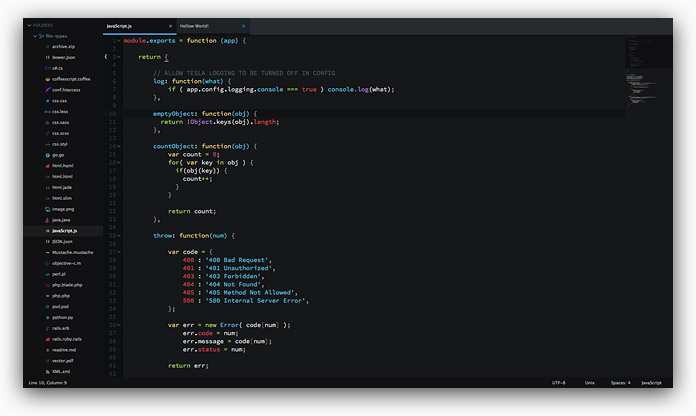Click the image.png picture icon
The width and height of the screenshot is (696, 416).
click(47, 209)
